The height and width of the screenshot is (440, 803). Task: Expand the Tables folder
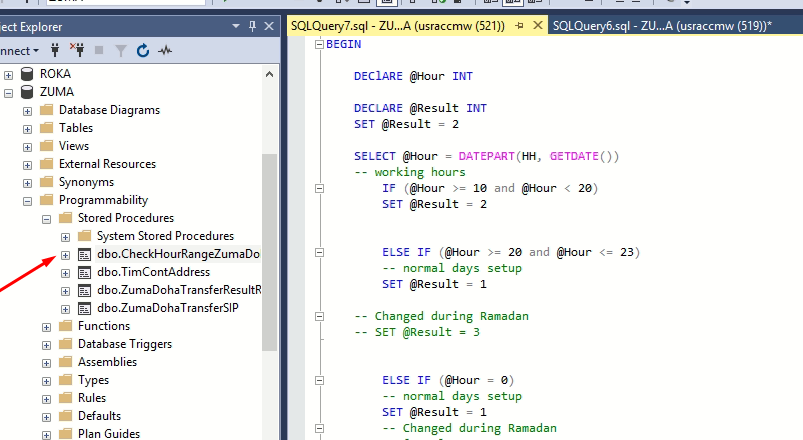pos(28,128)
